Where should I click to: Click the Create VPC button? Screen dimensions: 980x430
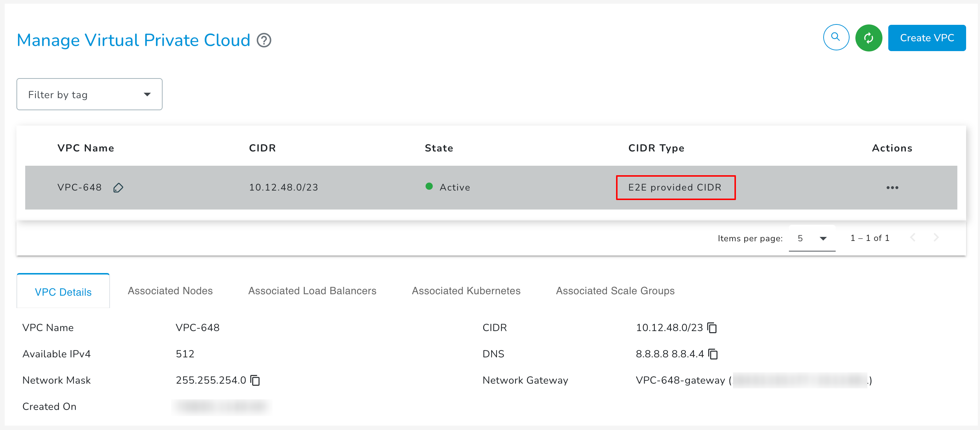pos(927,38)
